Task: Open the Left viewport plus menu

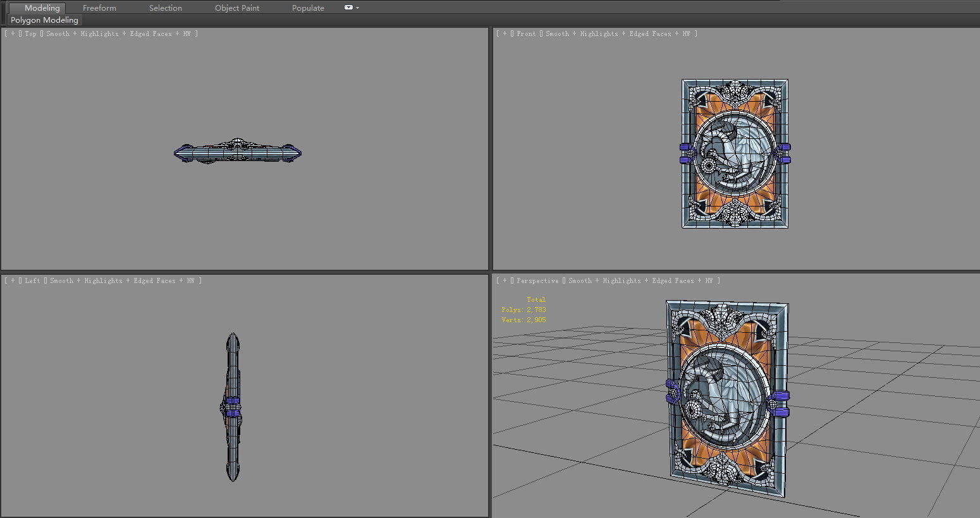Action: coord(13,280)
